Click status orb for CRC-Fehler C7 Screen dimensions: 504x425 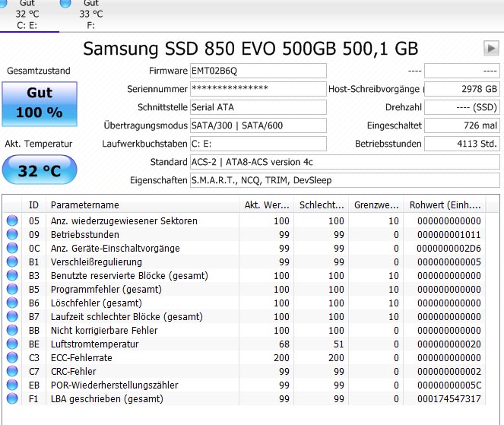coord(12,371)
